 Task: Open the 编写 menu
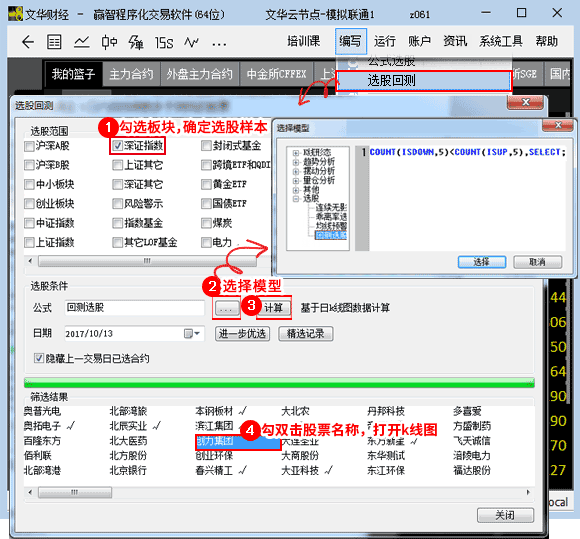pos(350,41)
